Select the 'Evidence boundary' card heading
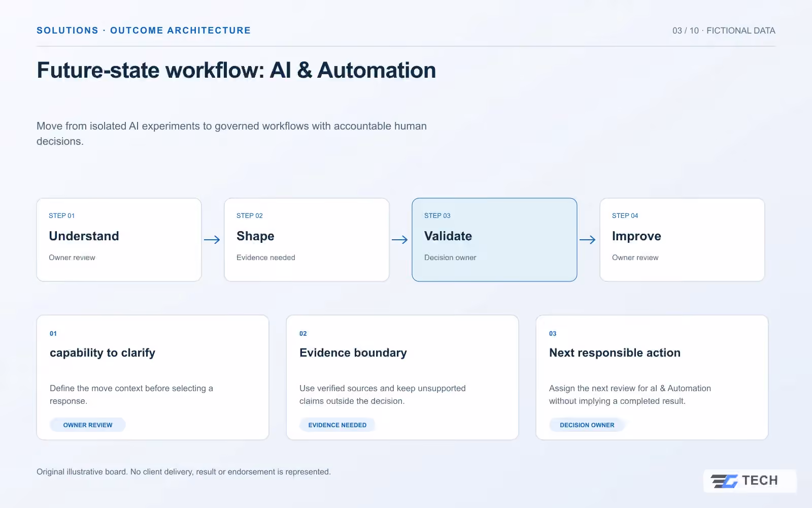Screen dimensions: 812x508 click(353, 353)
